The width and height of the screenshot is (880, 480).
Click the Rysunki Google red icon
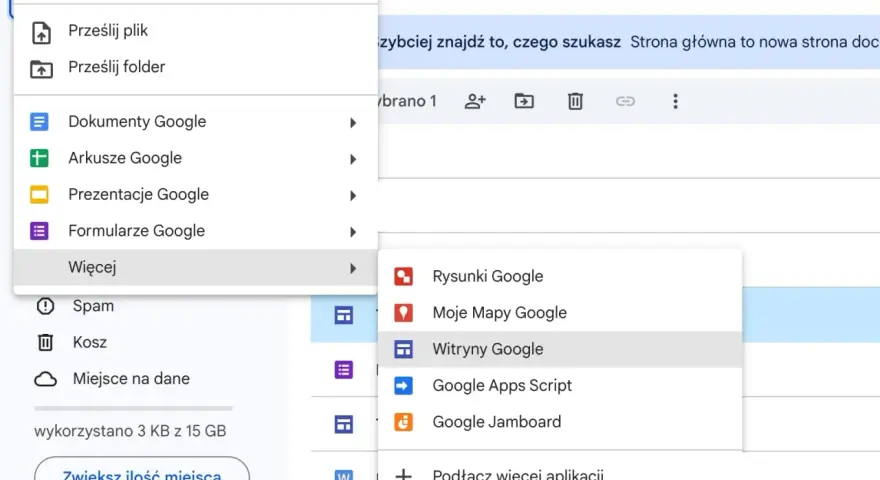click(404, 276)
